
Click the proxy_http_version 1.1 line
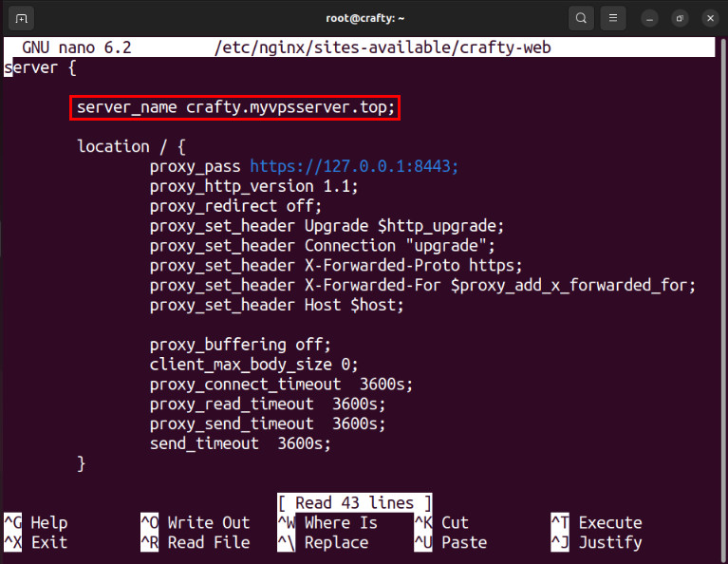253,187
